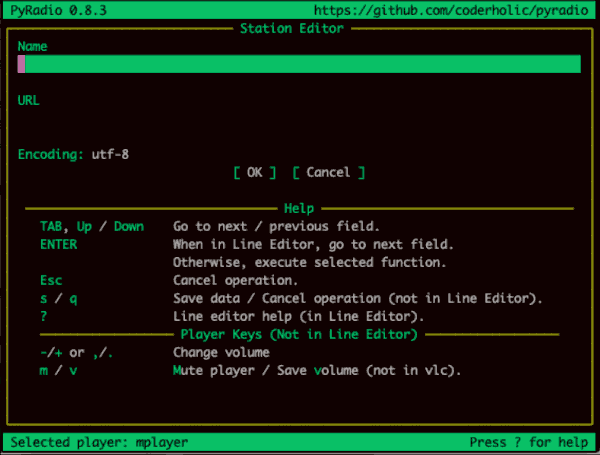This screenshot has height=455, width=600.
Task: Click the s / q key hint
Action: (58, 298)
